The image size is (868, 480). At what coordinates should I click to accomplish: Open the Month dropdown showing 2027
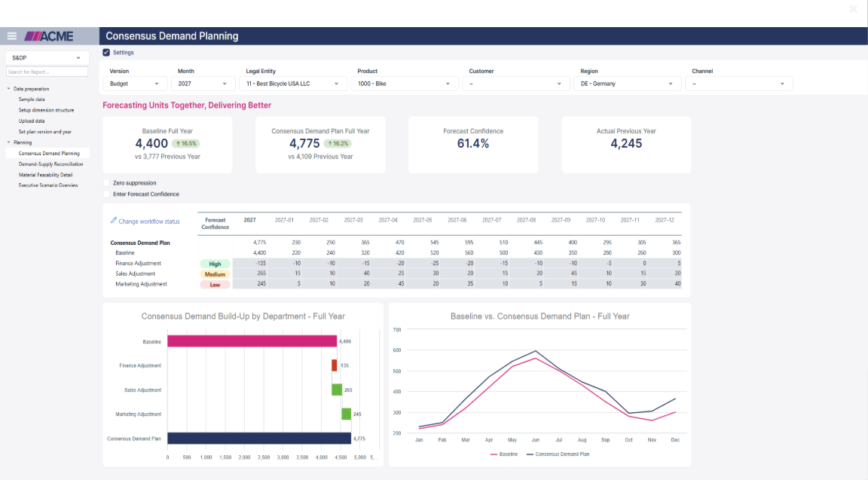(x=203, y=84)
